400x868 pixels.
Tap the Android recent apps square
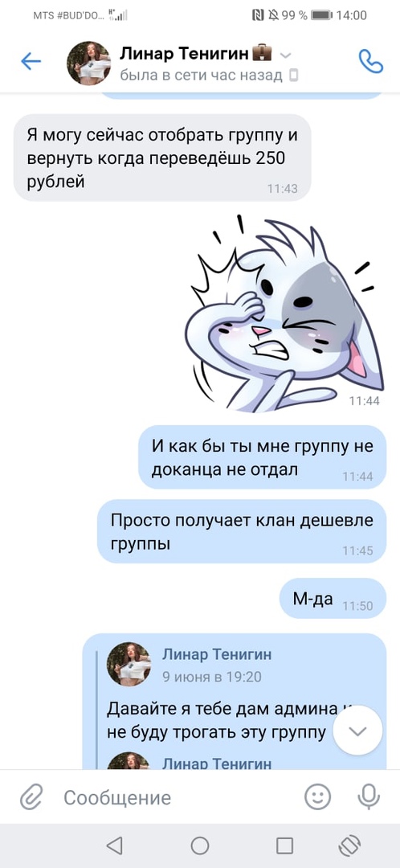[x=284, y=845]
